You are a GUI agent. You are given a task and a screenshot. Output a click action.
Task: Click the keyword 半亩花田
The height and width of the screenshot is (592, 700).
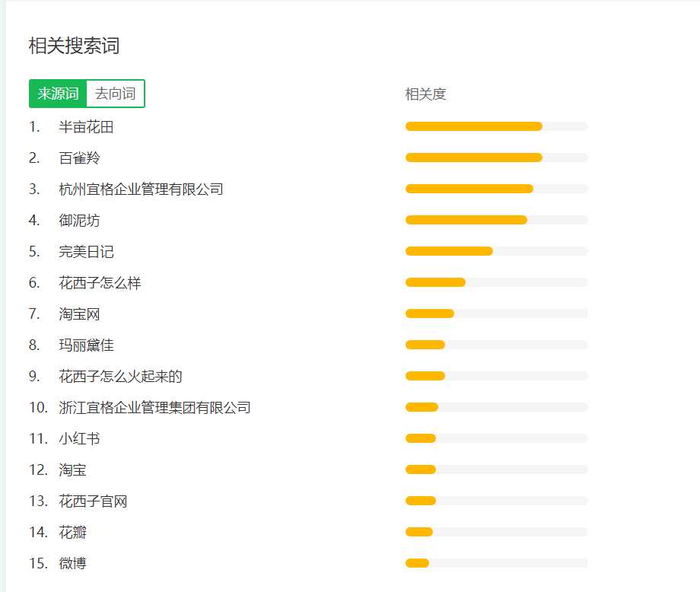(86, 127)
